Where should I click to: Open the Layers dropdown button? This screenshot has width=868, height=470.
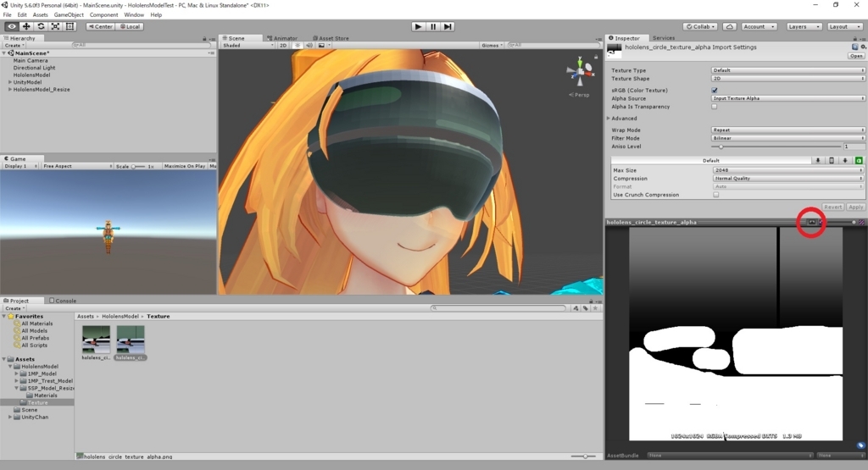tap(804, 26)
